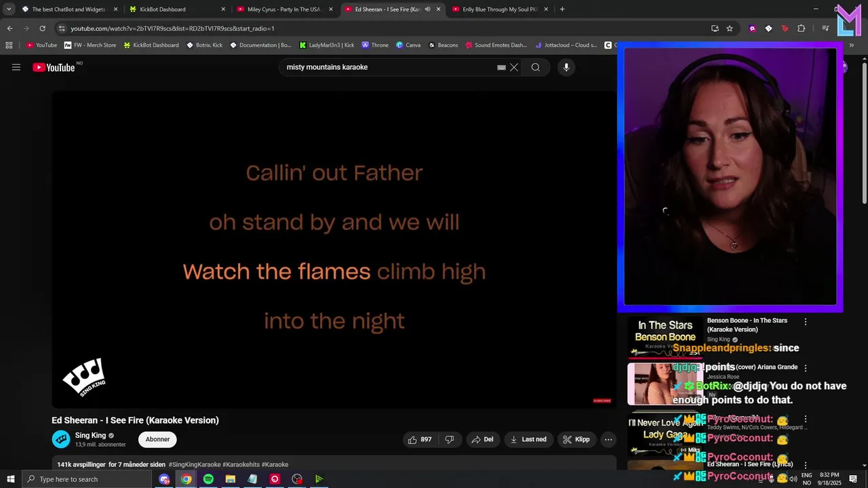
Task: Open the FW - Merch Store bookmark
Action: pyautogui.click(x=90, y=45)
